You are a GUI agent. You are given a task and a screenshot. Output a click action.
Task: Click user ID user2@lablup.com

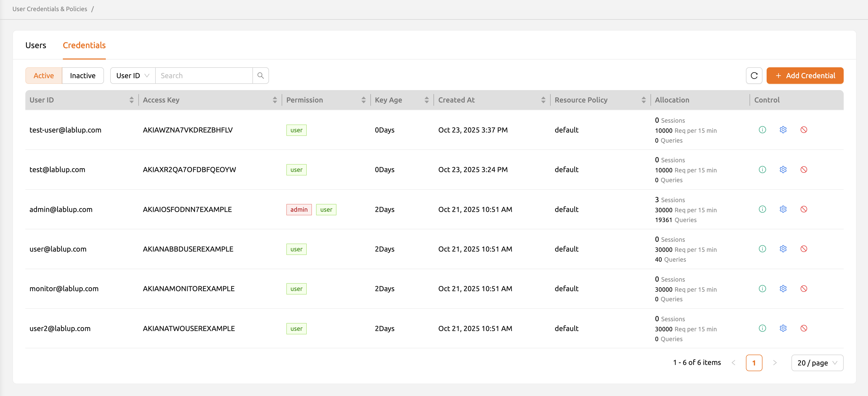pos(60,328)
